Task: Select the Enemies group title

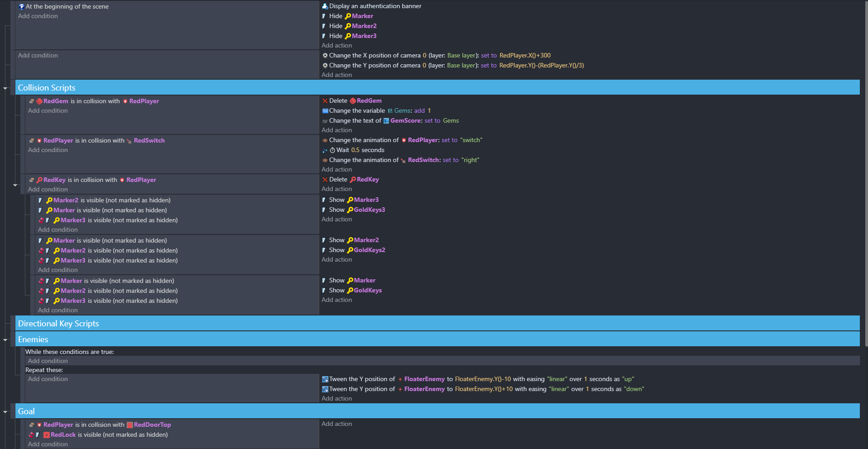Action: tap(33, 339)
